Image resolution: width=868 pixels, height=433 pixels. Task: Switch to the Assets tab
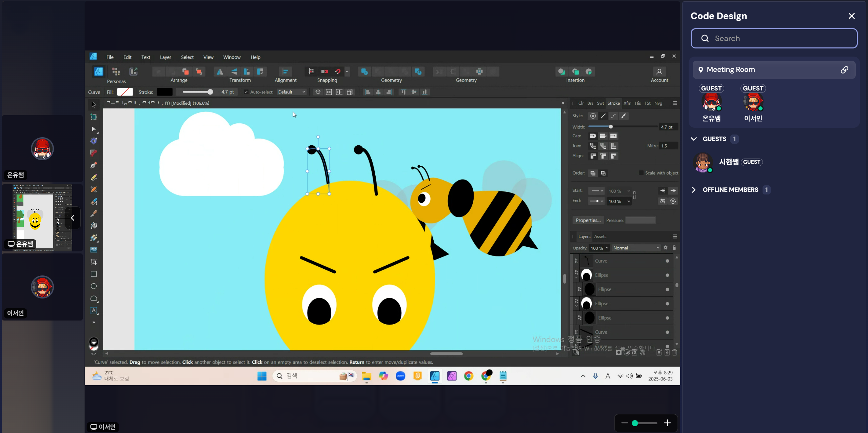click(x=600, y=236)
